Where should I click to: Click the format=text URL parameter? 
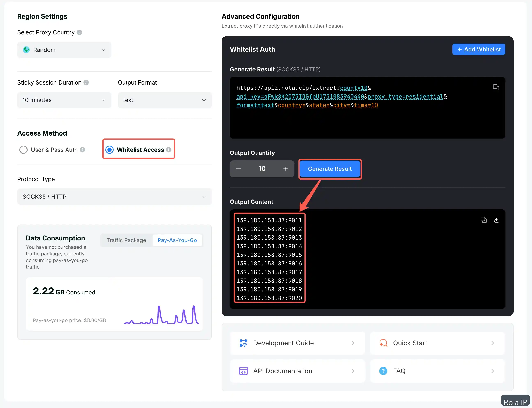pyautogui.click(x=255, y=105)
